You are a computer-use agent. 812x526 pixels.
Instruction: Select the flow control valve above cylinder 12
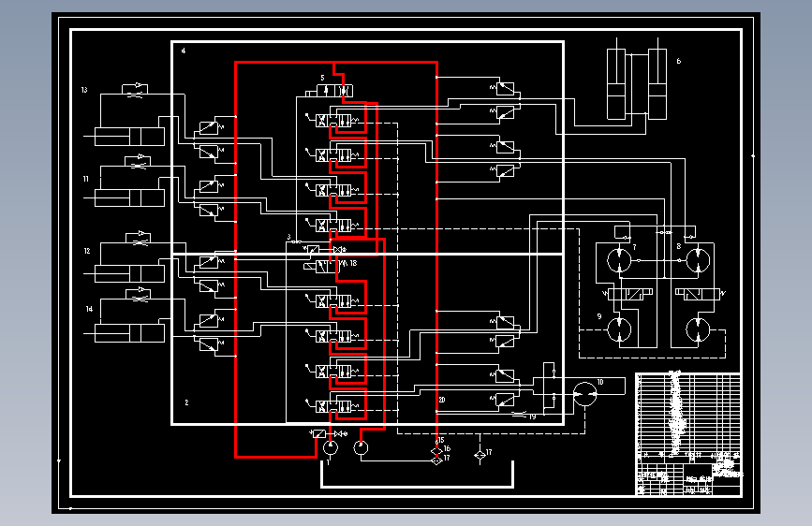[139, 238]
